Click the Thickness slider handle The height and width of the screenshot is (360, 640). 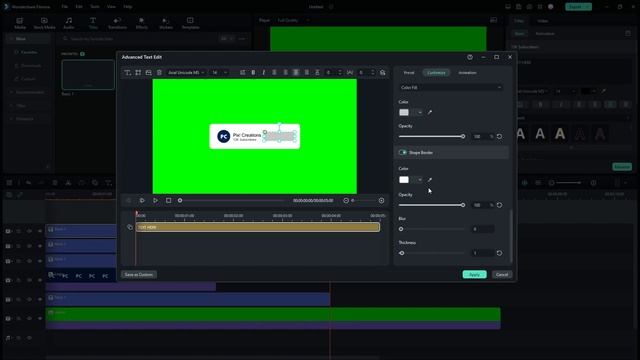click(402, 253)
